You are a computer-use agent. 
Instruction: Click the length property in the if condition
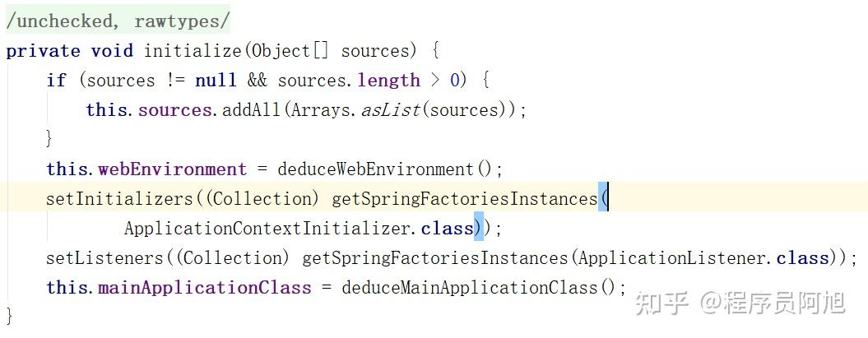click(x=388, y=81)
